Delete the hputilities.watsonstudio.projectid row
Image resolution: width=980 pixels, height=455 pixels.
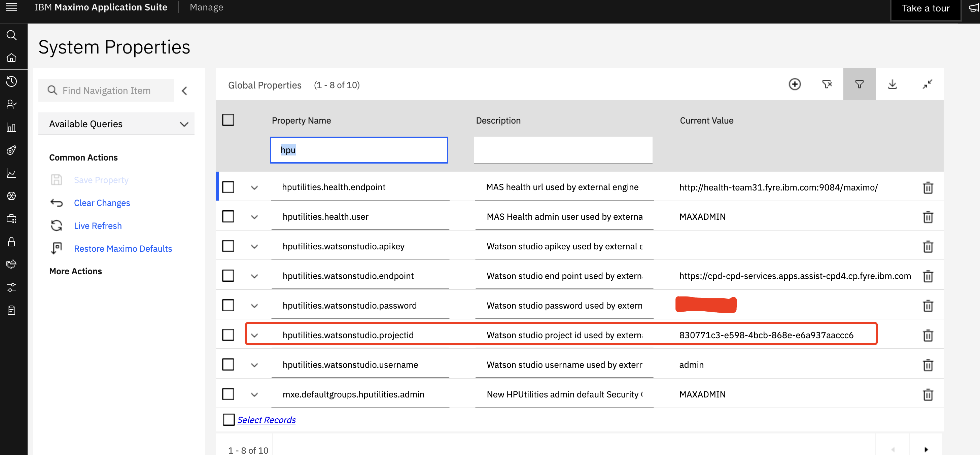click(x=928, y=336)
